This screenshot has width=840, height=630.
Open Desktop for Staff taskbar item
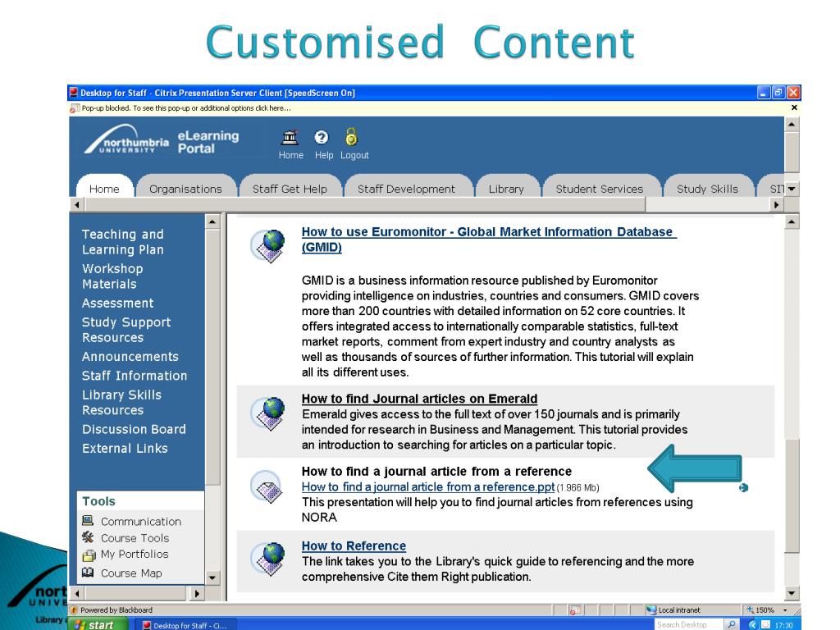point(185,625)
